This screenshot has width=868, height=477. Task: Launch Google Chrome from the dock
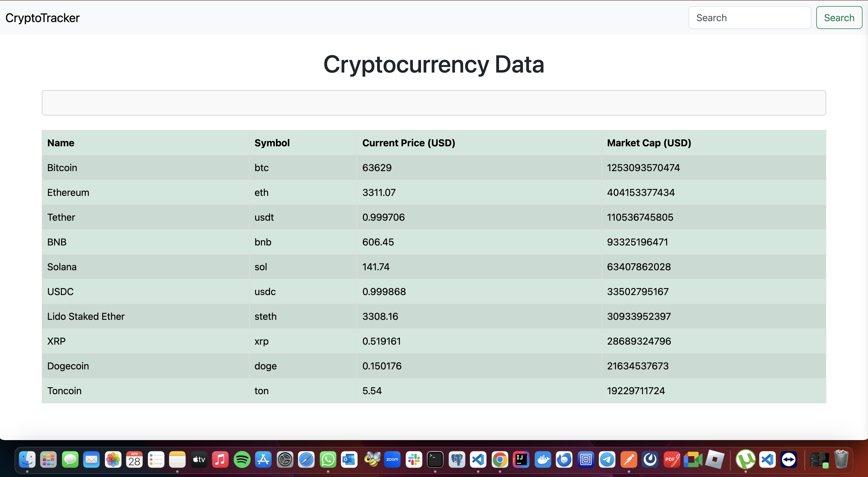(x=499, y=459)
